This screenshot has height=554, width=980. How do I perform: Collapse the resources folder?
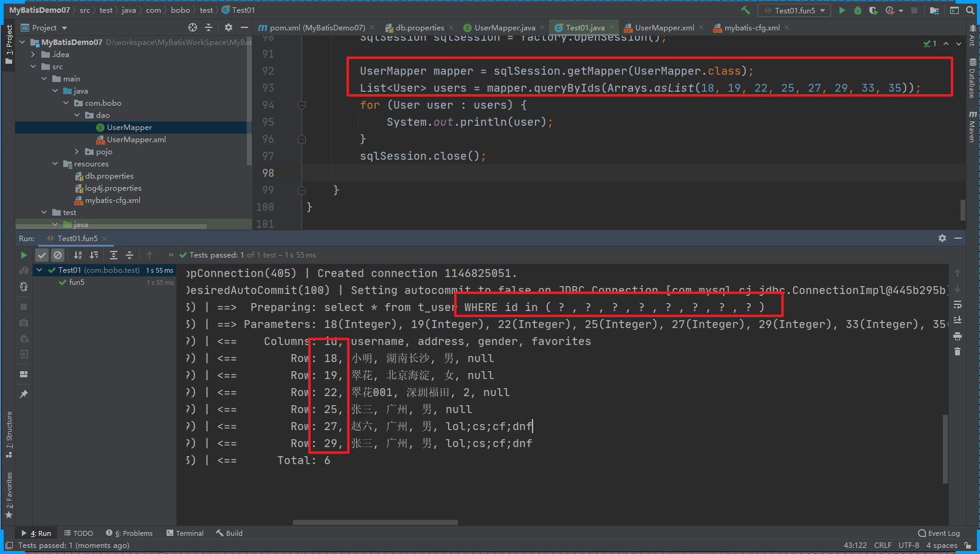pos(55,164)
